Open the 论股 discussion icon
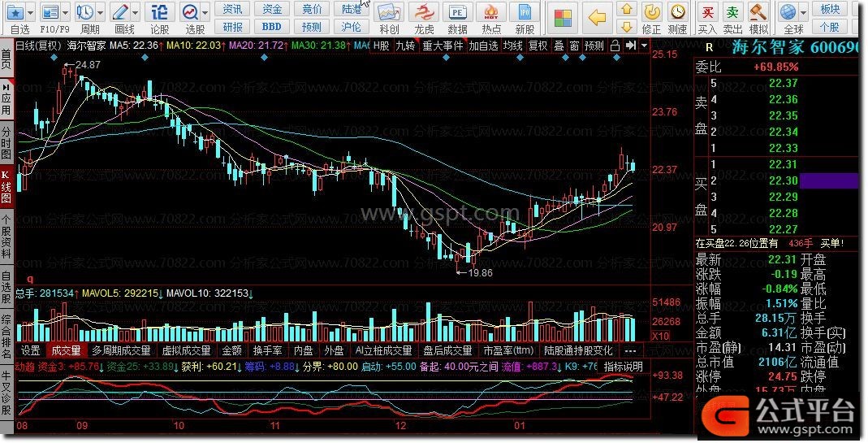 [159, 11]
